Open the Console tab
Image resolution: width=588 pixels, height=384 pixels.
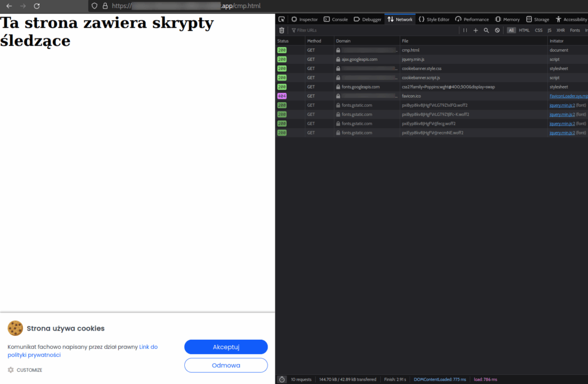point(335,19)
